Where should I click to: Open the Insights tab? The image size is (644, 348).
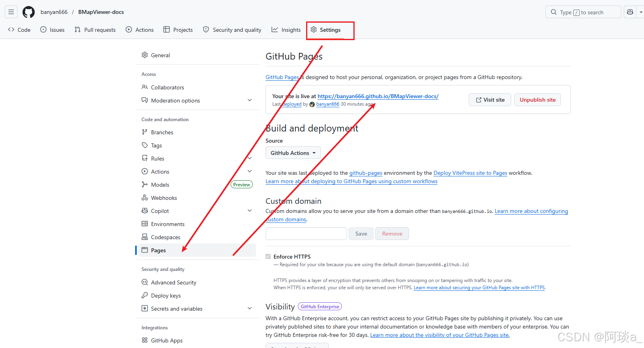(x=286, y=30)
